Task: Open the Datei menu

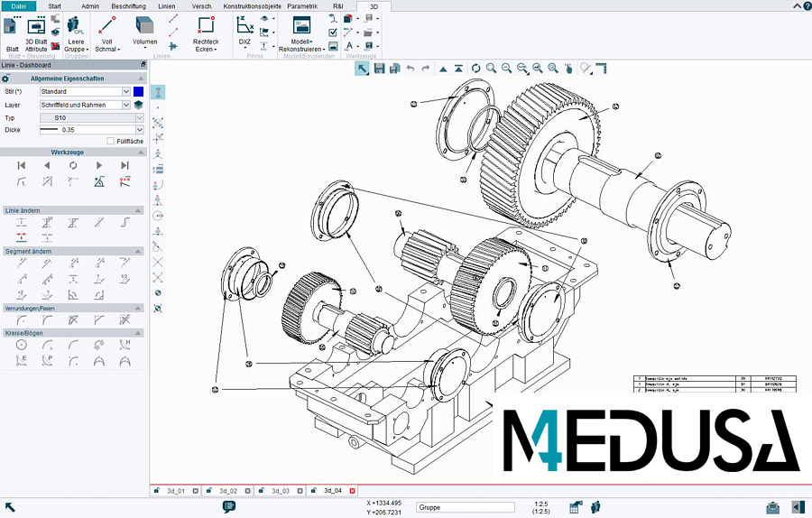Action: 19,6
